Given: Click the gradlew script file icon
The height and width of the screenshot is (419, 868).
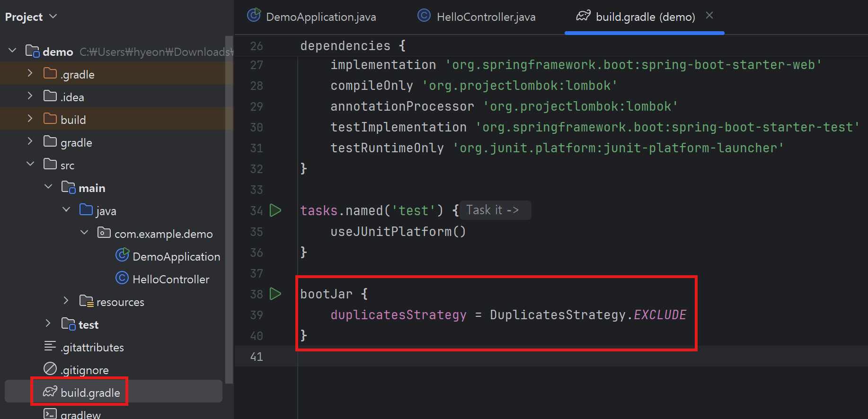Looking at the screenshot, I should coord(50,413).
